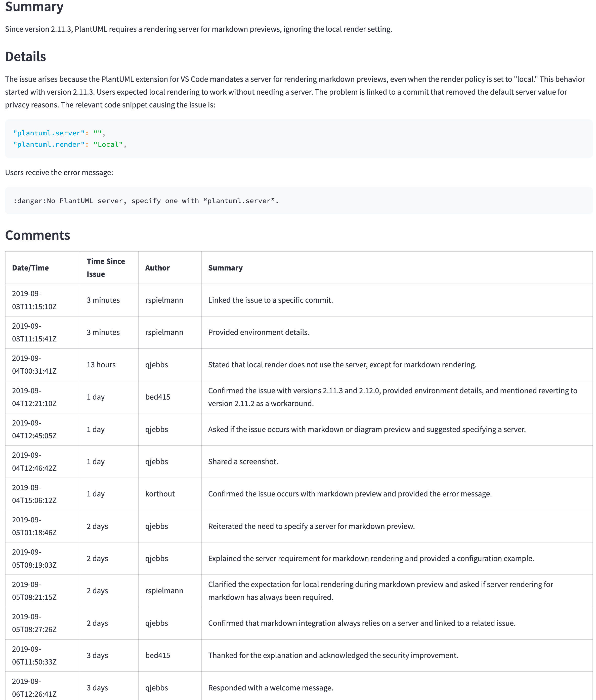596x700 pixels.
Task: Click the "Shared a screenshot." summary cell
Action: pos(243,461)
